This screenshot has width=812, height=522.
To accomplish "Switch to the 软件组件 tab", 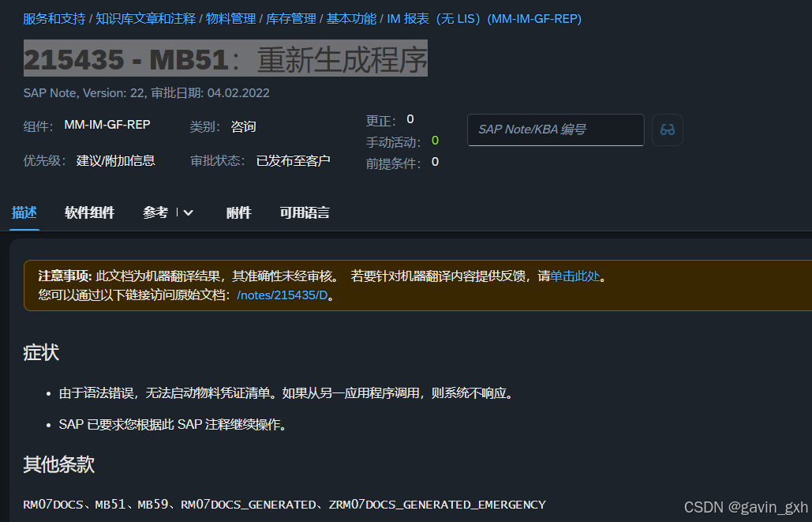I will click(89, 212).
